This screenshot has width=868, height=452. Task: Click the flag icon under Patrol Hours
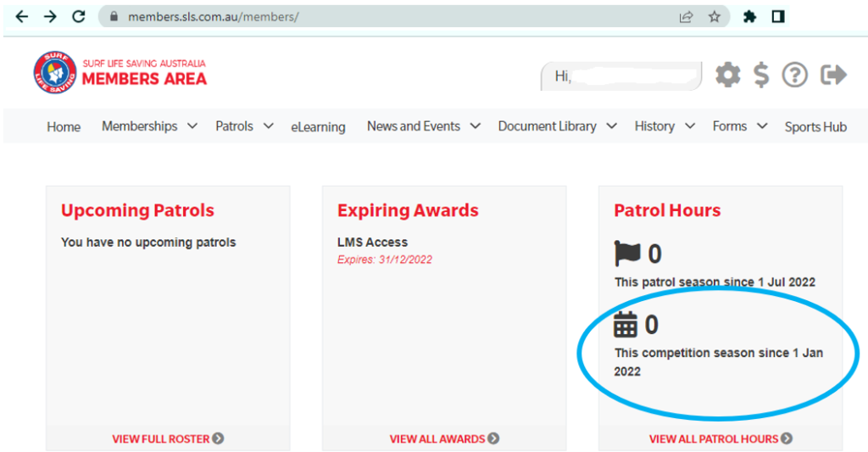click(x=626, y=254)
